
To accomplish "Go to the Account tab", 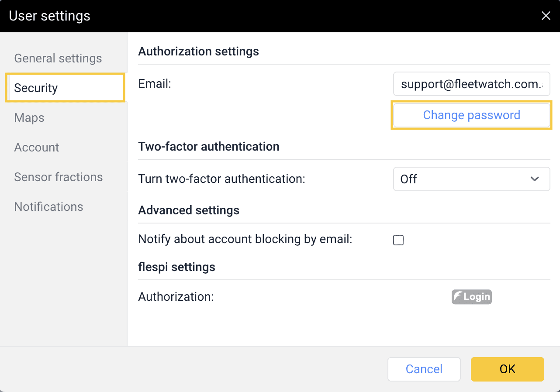I will (x=37, y=148).
